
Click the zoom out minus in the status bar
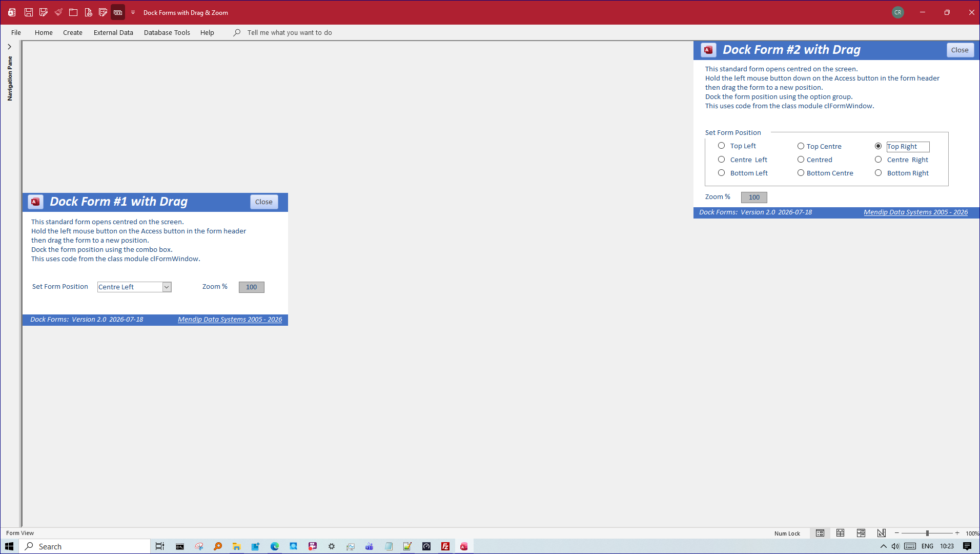[896, 533]
